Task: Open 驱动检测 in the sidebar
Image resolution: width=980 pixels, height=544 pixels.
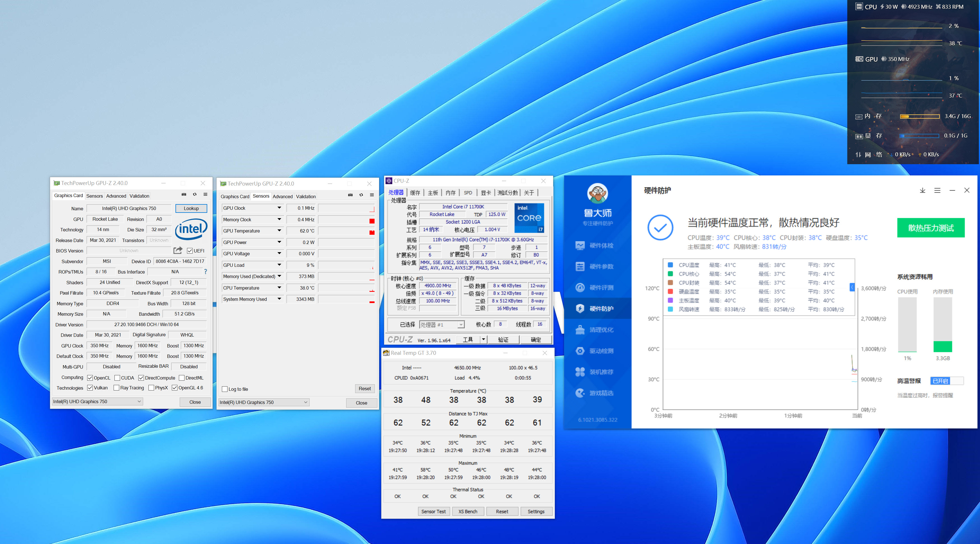Action: [x=601, y=351]
